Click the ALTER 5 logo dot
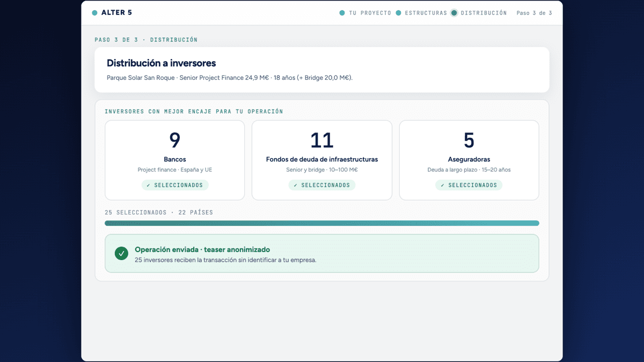Screen dimensions: 644x362 [x=95, y=13]
